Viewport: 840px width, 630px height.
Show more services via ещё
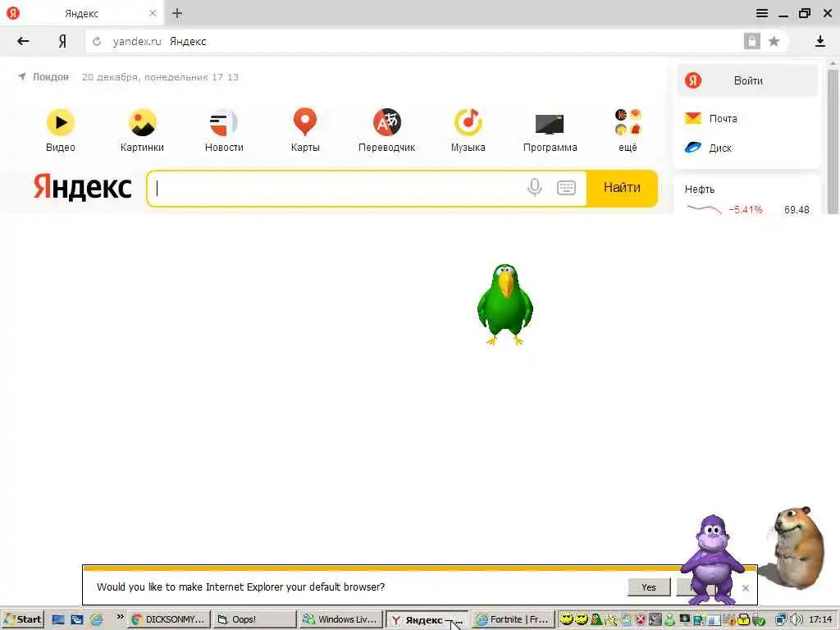[628, 130]
